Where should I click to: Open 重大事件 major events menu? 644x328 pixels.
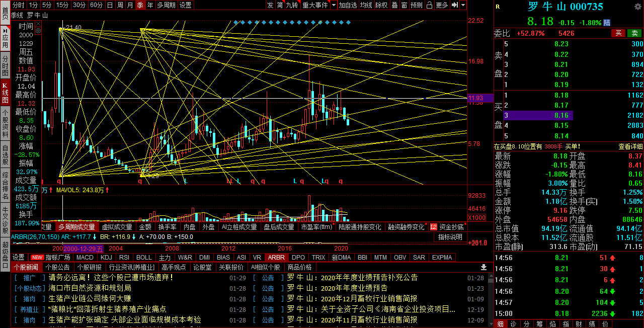(315, 5)
